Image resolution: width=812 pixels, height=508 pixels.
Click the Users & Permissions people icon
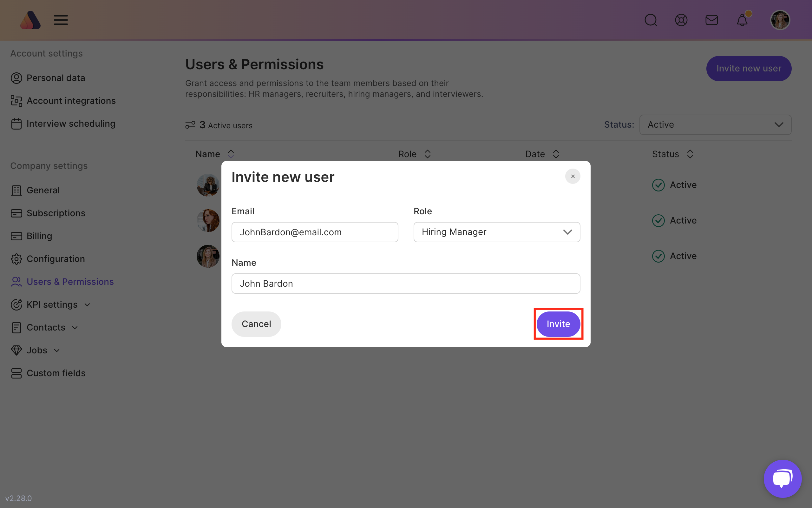(x=16, y=282)
